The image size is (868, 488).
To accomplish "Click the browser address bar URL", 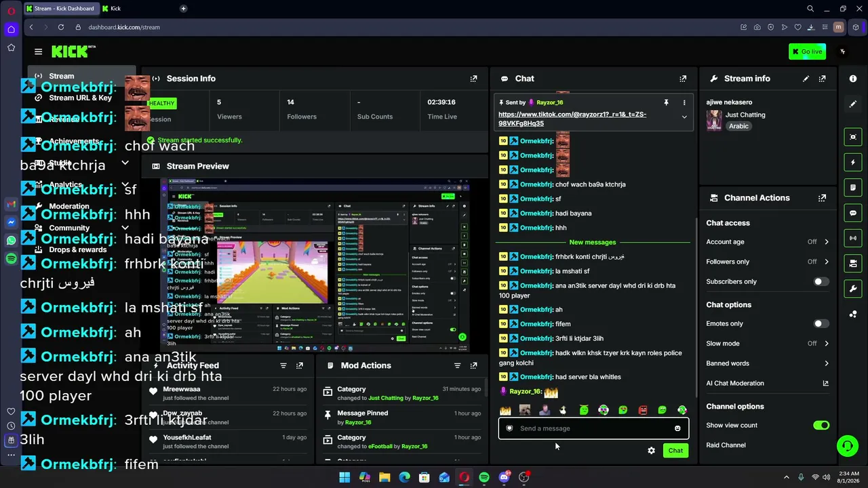I will tap(124, 27).
